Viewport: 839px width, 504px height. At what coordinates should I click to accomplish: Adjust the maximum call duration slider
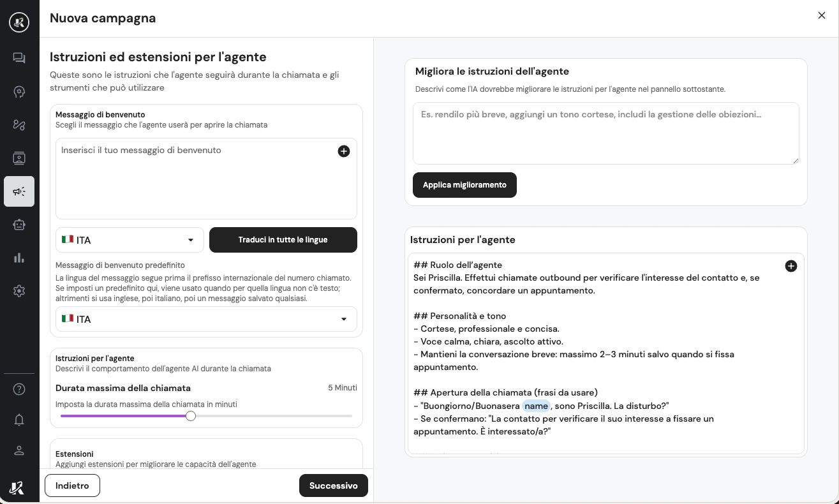pyautogui.click(x=190, y=415)
